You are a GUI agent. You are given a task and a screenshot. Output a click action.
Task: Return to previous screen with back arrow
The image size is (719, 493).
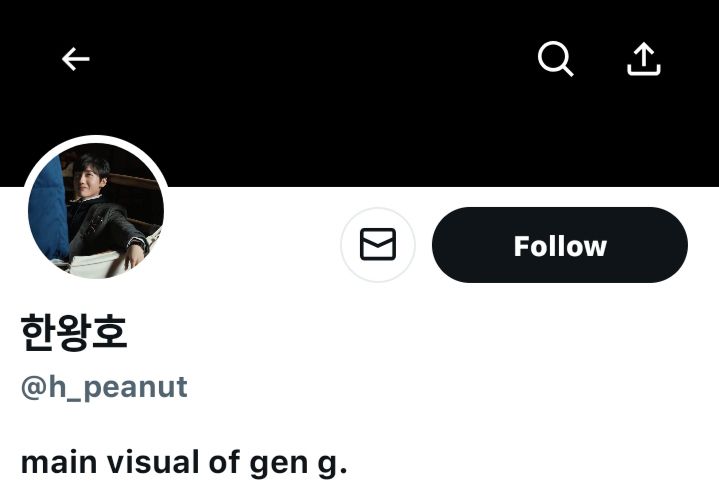[x=76, y=60]
